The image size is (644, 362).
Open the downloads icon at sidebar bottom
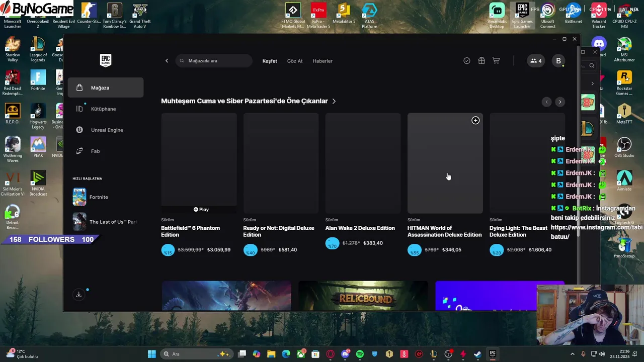[78, 295]
